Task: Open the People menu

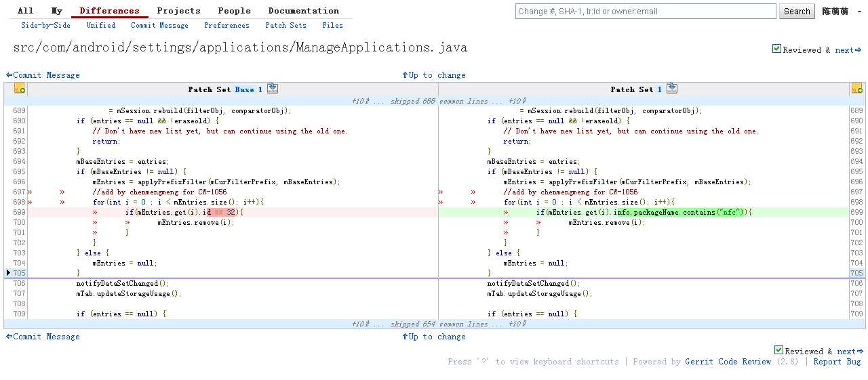Action: [235, 11]
